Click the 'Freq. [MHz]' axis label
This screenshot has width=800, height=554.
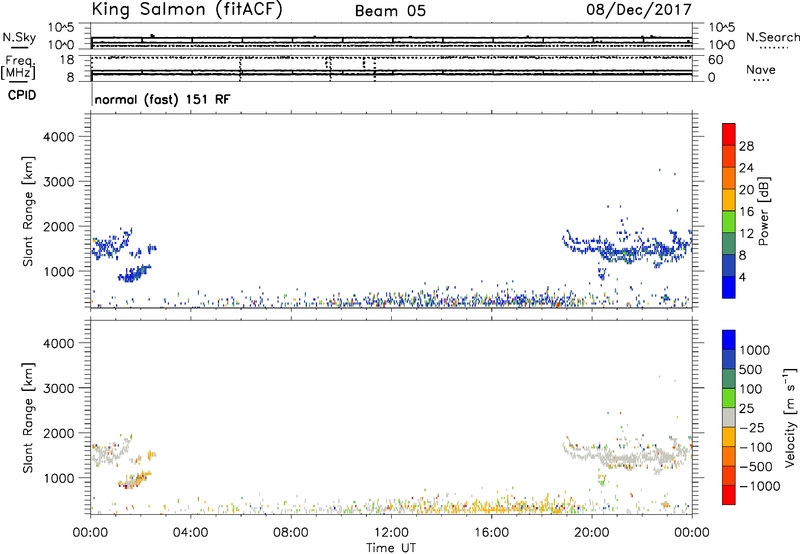point(18,67)
